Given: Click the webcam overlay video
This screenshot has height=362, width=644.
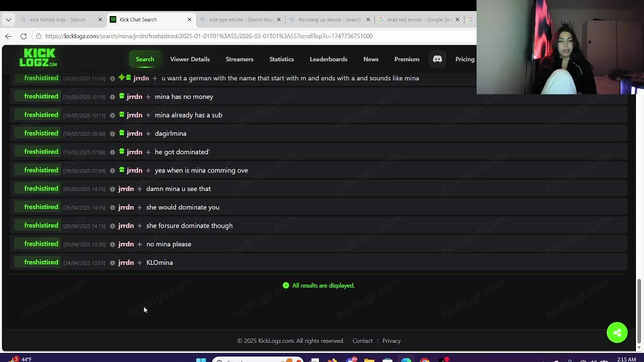Looking at the screenshot, I should 560,47.
